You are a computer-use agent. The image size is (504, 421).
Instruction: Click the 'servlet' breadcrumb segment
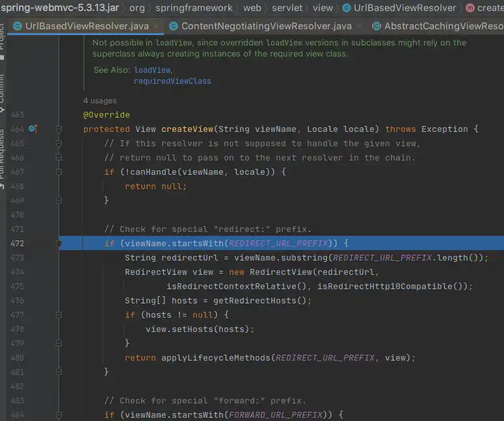[x=287, y=8]
